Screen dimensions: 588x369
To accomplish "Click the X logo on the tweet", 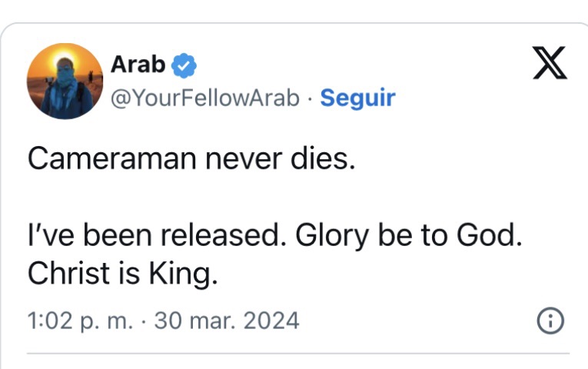I will click(550, 65).
